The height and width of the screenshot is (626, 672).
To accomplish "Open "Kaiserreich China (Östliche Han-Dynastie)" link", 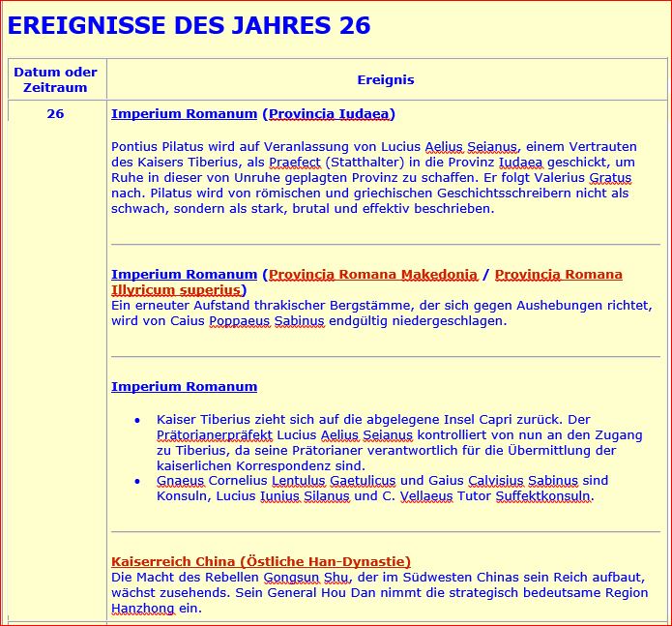I will 261,561.
